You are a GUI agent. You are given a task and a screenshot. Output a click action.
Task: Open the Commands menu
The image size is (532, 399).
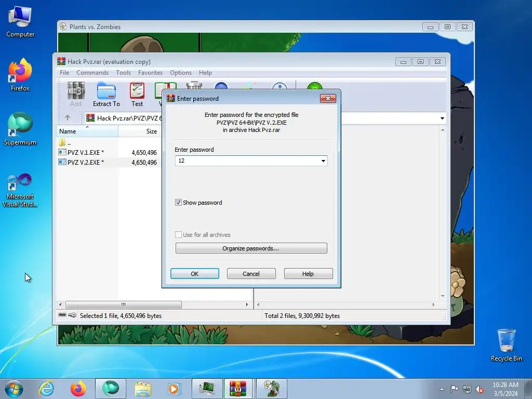coord(92,73)
